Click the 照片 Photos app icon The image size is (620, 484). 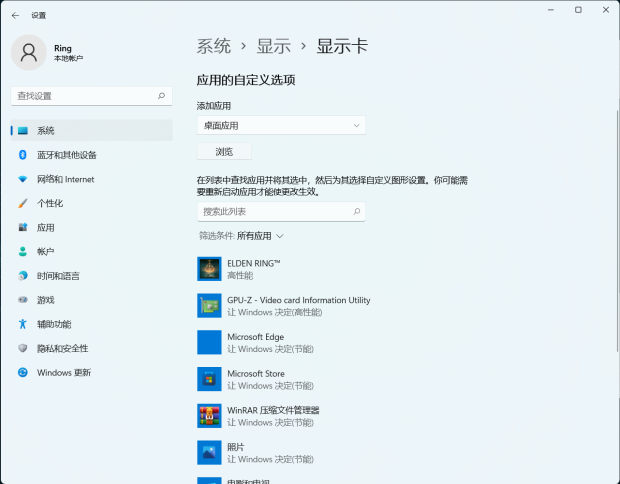(x=209, y=453)
